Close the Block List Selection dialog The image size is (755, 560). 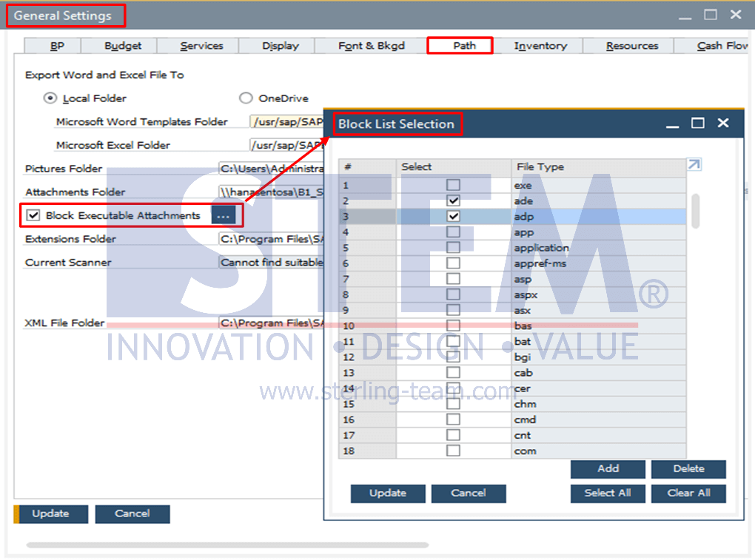[722, 123]
